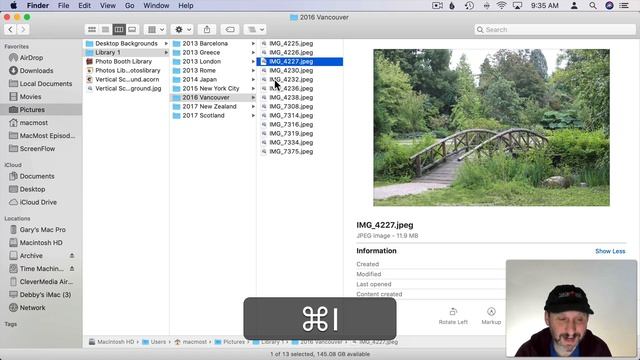Select Gary's Mac Pro location
Screen dimensions: 640x360
(41, 229)
